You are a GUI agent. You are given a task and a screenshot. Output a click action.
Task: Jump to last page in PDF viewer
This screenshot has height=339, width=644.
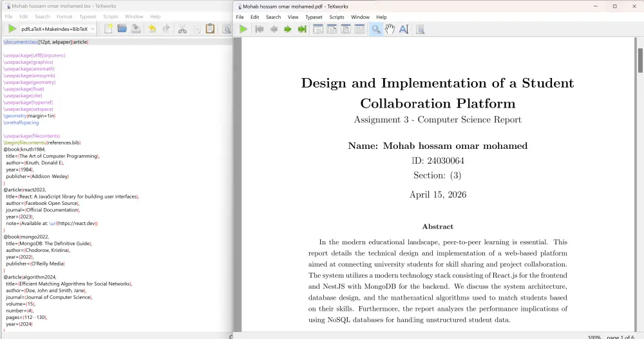pyautogui.click(x=302, y=29)
